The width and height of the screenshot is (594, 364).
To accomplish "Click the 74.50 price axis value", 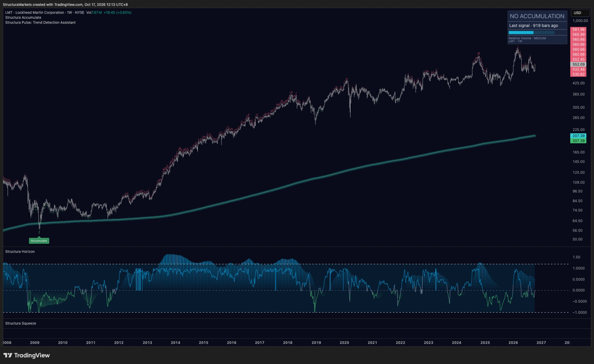I will [577, 211].
